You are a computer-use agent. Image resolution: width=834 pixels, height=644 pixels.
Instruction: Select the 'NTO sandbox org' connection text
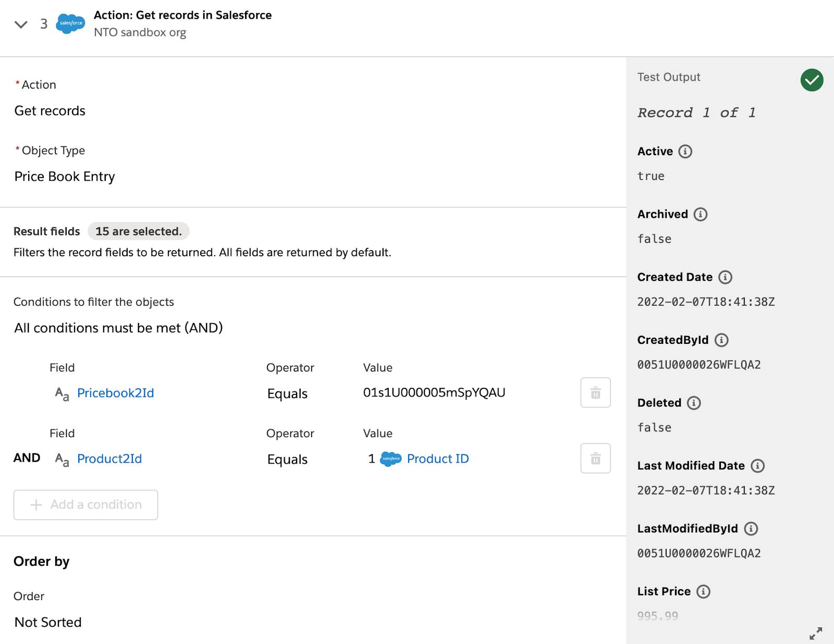(140, 32)
